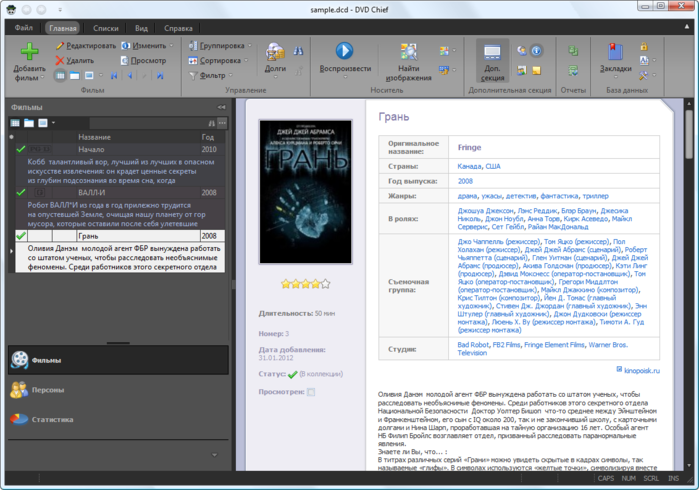Click the upper green report icon in Отчеты
Viewport: 699px width, 490px height.
(x=573, y=50)
